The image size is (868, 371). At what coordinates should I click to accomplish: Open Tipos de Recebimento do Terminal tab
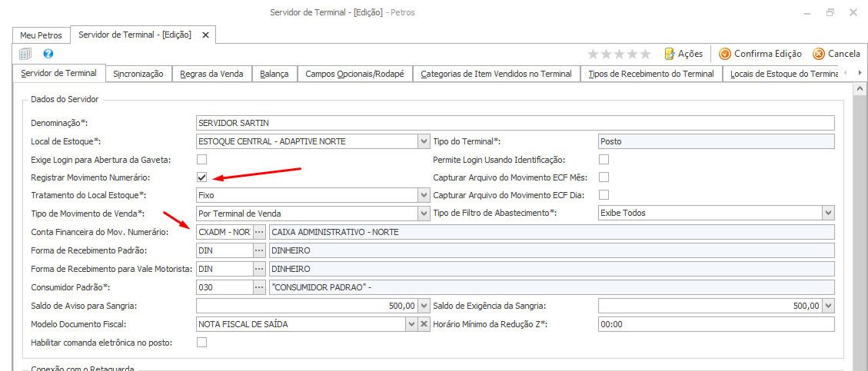(x=651, y=74)
